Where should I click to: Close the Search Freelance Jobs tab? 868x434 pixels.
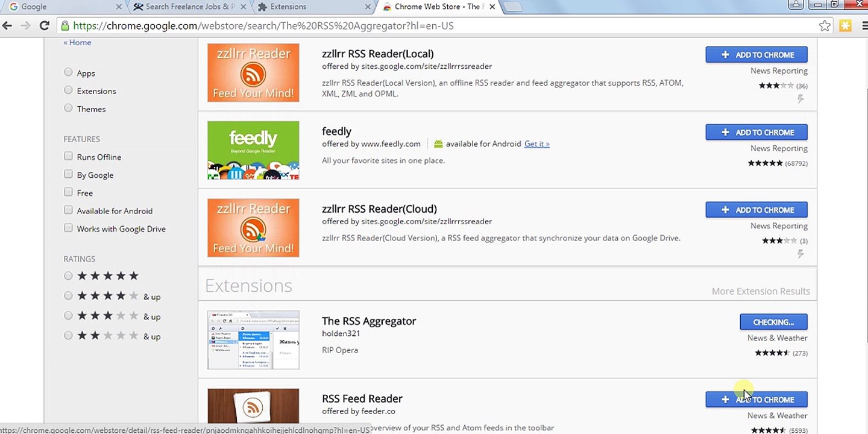click(244, 7)
